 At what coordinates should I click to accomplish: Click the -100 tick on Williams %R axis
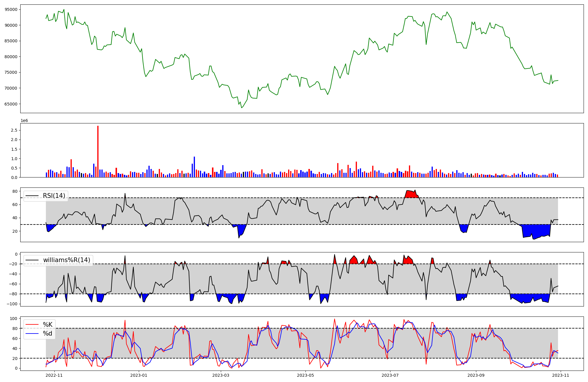coord(12,304)
